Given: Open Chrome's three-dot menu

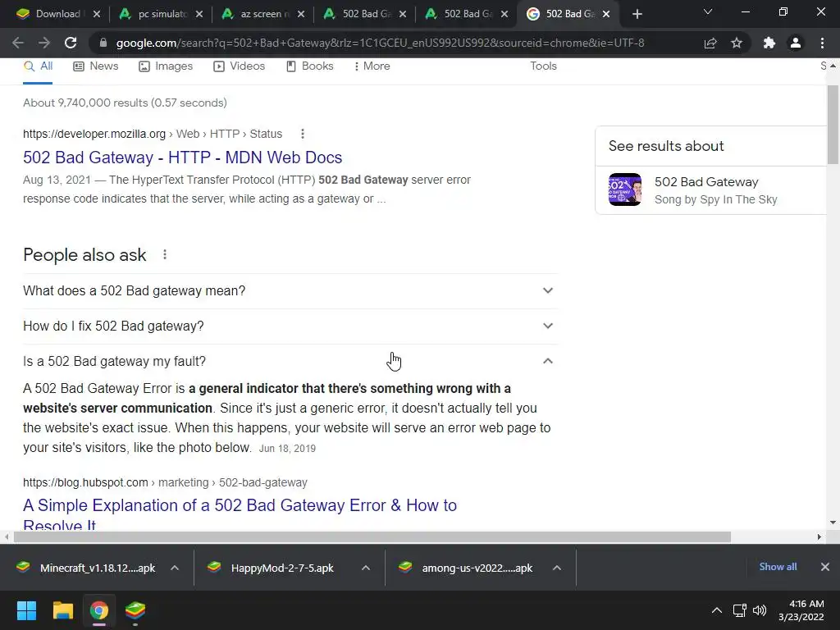Looking at the screenshot, I should coord(822,43).
